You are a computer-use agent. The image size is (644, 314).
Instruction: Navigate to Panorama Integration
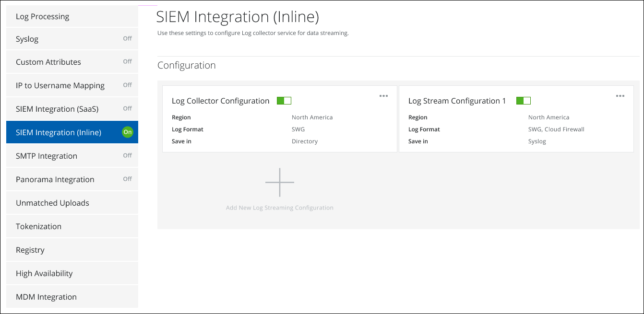click(x=55, y=179)
